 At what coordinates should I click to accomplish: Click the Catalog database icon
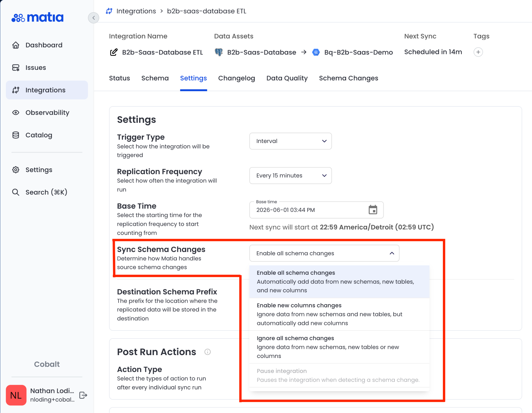coord(16,135)
